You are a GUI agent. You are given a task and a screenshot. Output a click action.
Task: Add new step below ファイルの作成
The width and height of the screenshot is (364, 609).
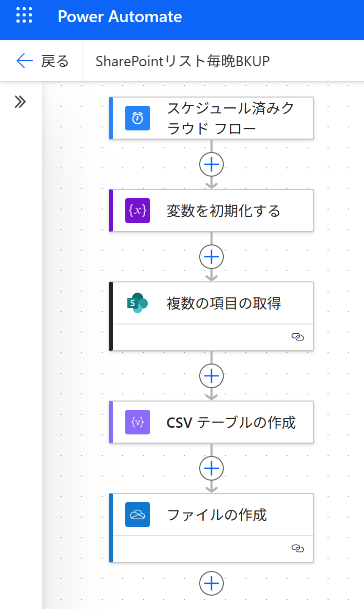[212, 583]
